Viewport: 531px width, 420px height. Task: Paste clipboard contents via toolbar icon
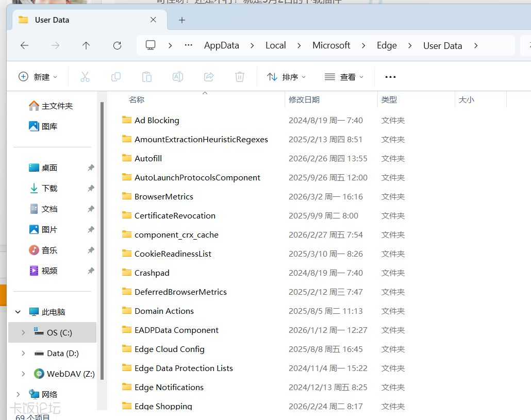[146, 76]
